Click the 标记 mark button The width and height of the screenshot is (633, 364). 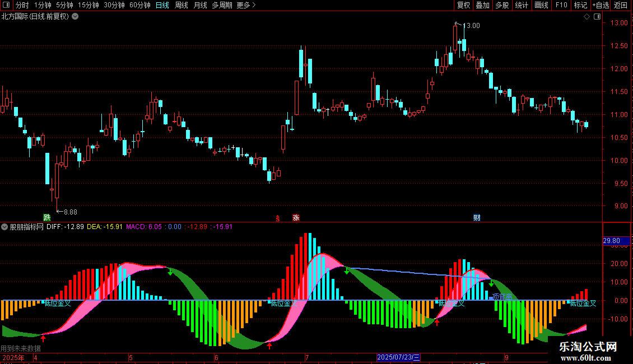(x=580, y=5)
